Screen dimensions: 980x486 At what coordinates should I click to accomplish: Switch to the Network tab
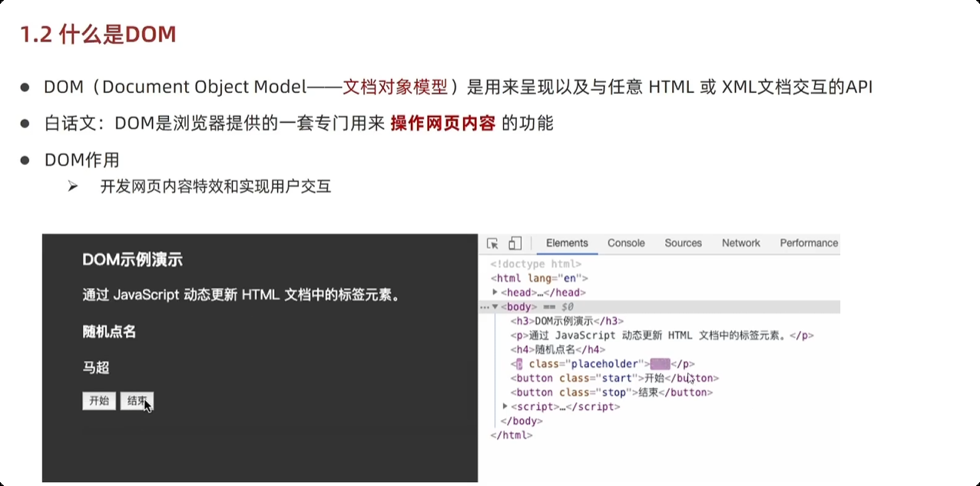click(x=741, y=243)
